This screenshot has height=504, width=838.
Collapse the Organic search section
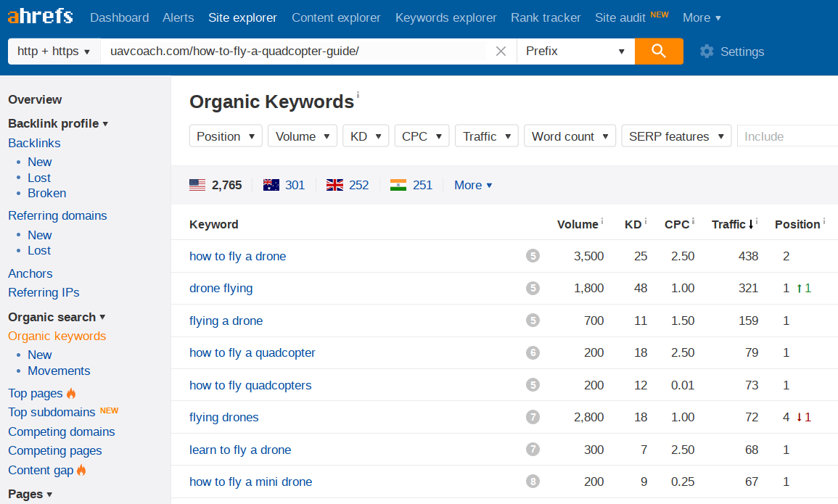tap(56, 317)
